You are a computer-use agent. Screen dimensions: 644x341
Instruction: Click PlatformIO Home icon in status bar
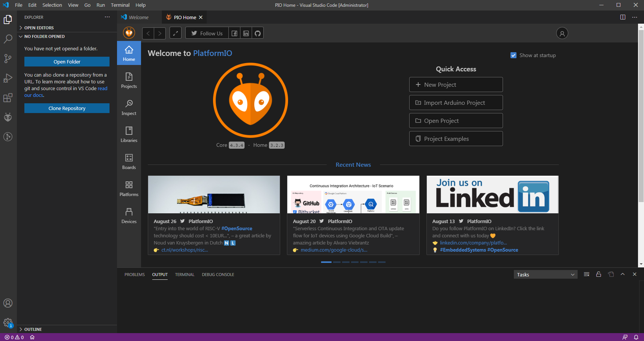pyautogui.click(x=32, y=337)
